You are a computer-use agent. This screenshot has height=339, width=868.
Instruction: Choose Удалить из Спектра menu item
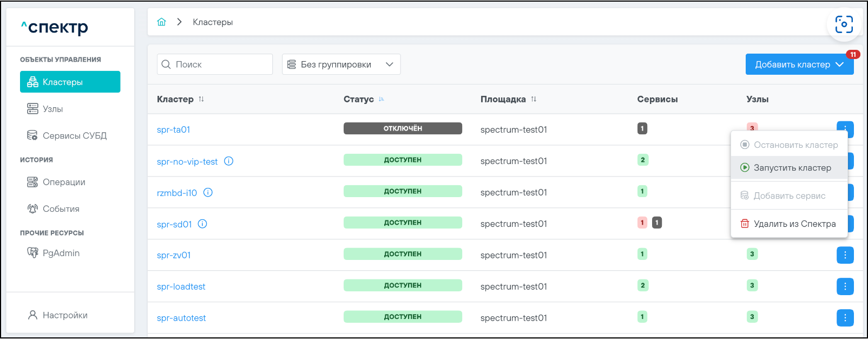794,224
